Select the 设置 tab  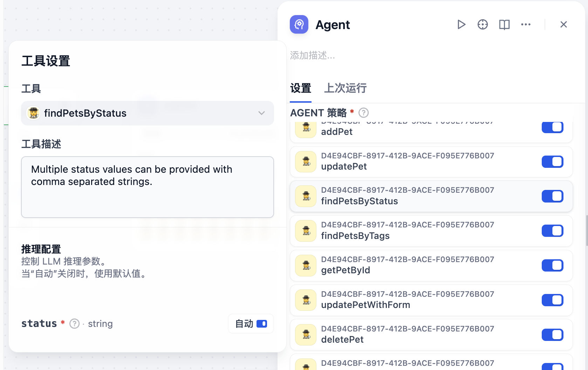301,88
